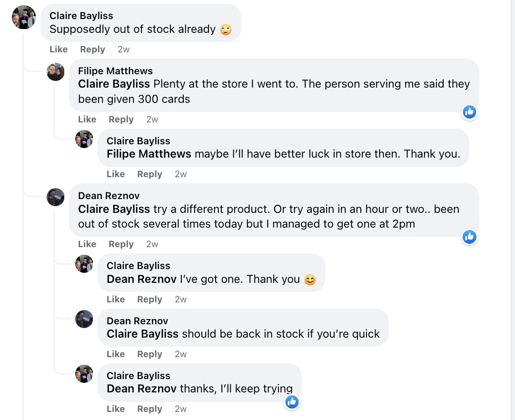Viewport: 515px width, 420px height.
Task: Like the "I've got one. Thank you" reply
Action: [116, 300]
